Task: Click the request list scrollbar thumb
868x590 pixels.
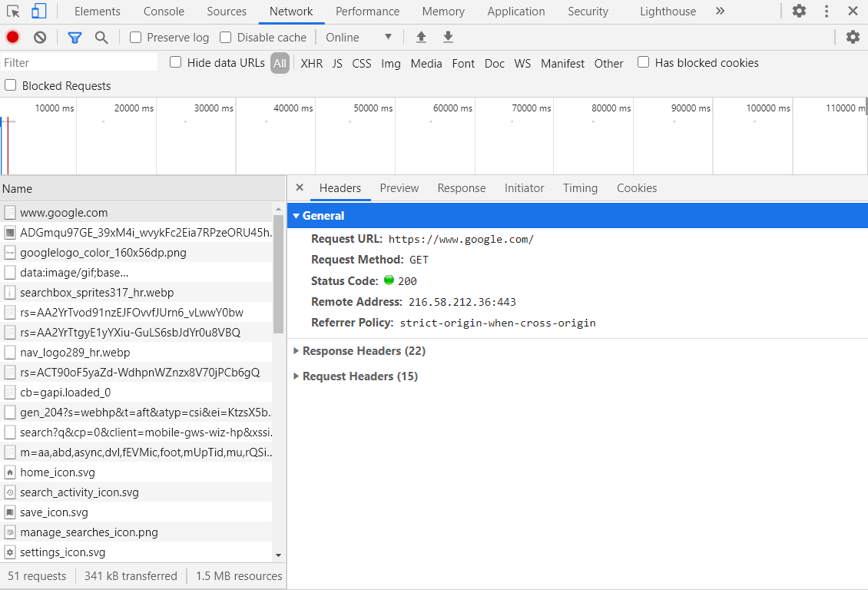Action: [278, 274]
